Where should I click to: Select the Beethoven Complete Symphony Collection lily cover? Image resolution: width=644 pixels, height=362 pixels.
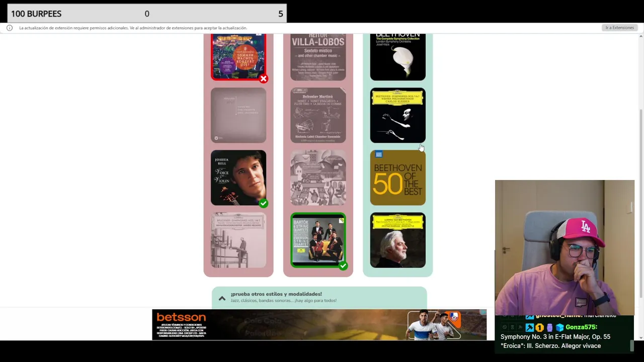pos(397,57)
